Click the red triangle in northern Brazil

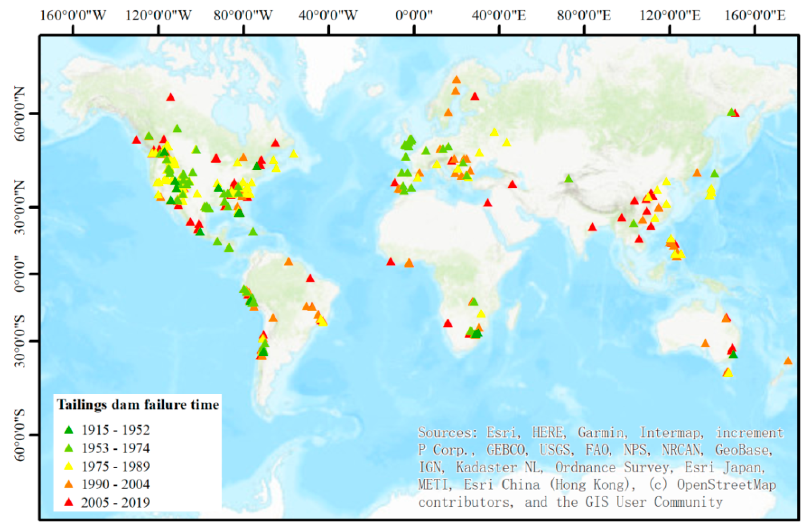[x=310, y=279]
